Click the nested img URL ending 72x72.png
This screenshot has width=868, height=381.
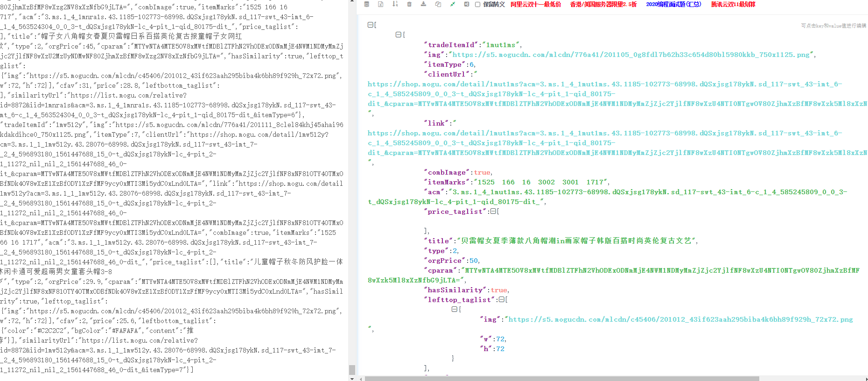pos(680,319)
